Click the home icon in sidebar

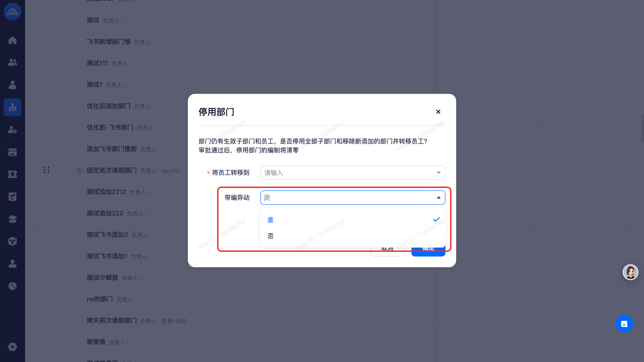[12, 40]
